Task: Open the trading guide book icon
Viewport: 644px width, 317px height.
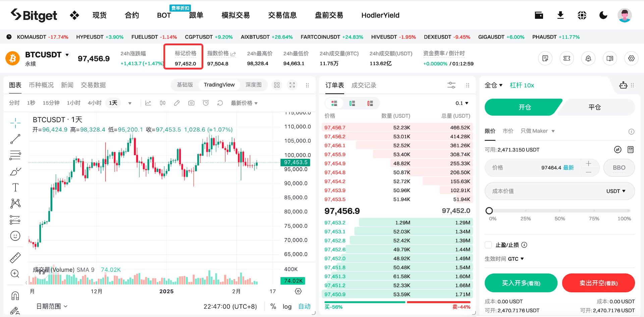Action: (610, 58)
